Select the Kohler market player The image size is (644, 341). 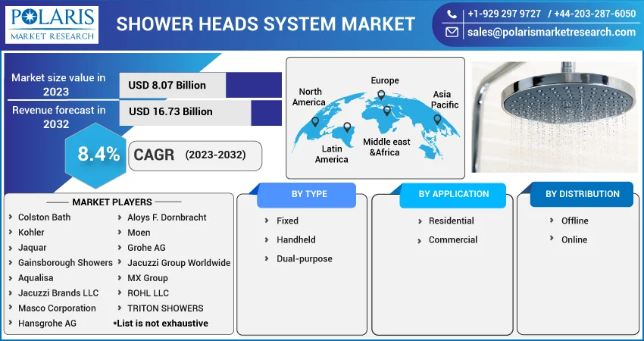tap(31, 233)
